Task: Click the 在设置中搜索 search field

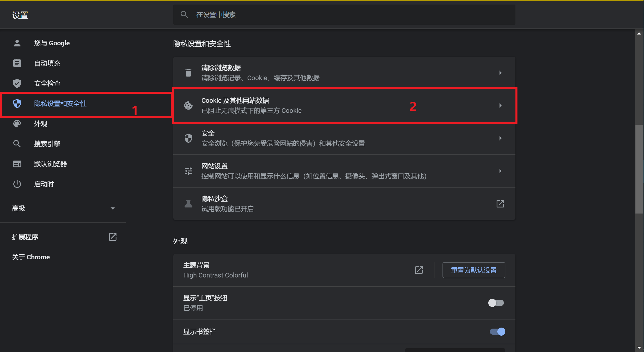Action: click(344, 15)
